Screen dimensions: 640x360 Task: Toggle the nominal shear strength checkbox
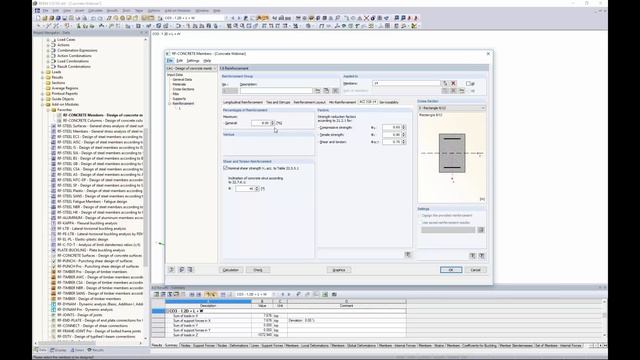click(225, 168)
